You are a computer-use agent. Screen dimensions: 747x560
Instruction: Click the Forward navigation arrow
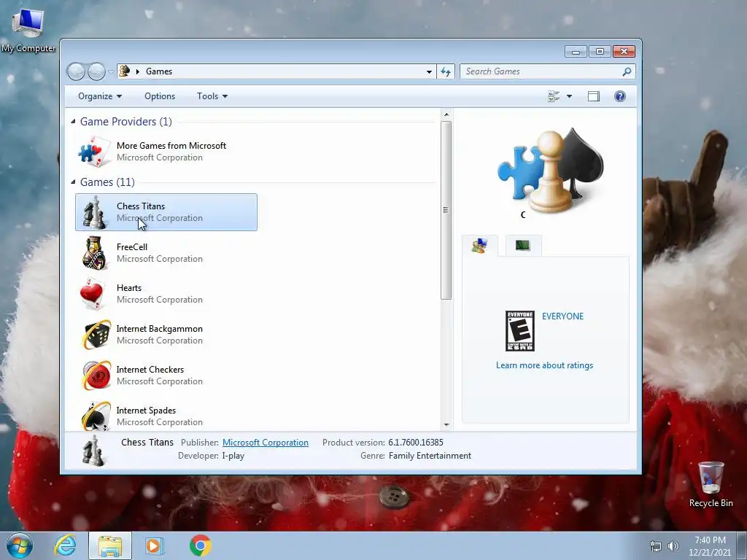96,71
